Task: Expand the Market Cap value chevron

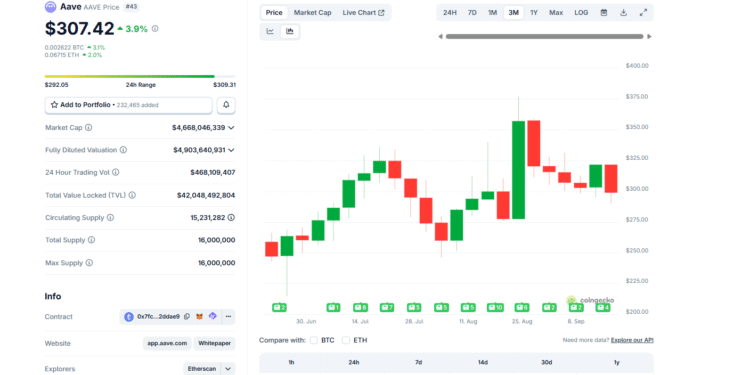Action: pos(232,128)
